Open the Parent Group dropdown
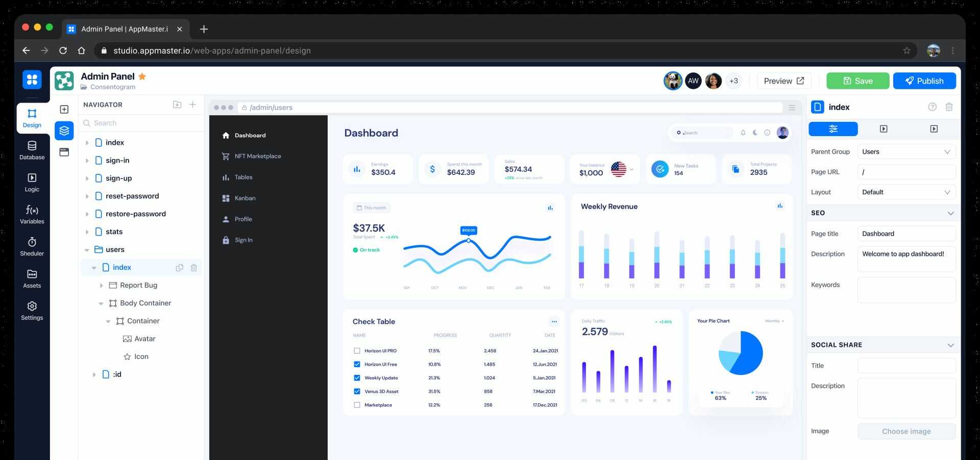980x460 pixels. coord(906,152)
